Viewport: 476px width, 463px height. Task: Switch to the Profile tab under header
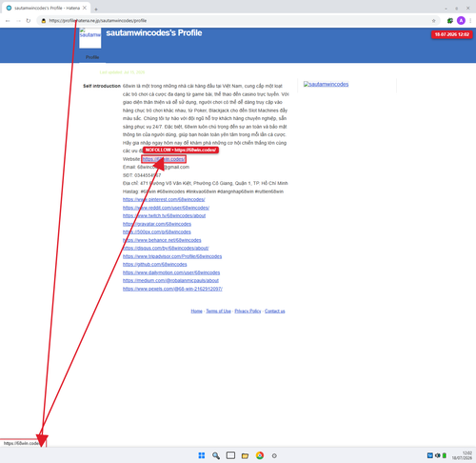point(92,57)
